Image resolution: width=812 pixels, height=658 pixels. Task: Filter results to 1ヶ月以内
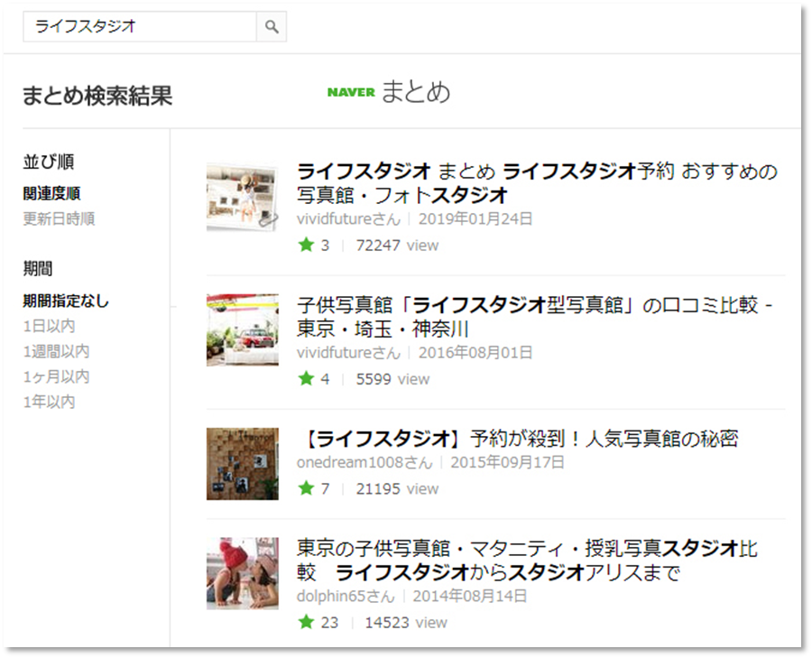57,376
